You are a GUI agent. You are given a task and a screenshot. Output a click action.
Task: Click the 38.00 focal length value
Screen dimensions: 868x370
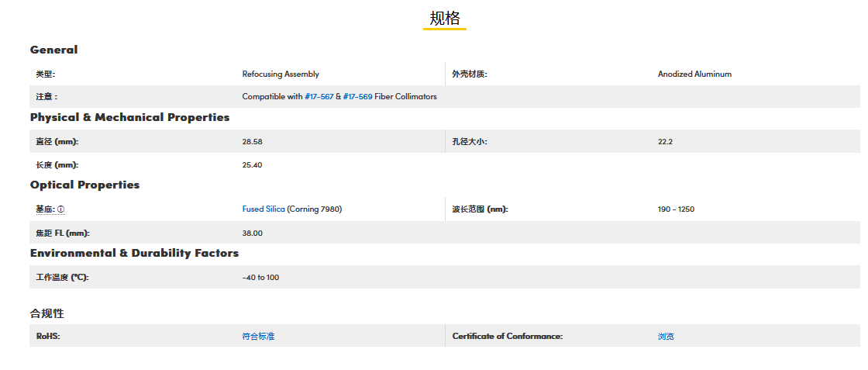[x=252, y=233]
